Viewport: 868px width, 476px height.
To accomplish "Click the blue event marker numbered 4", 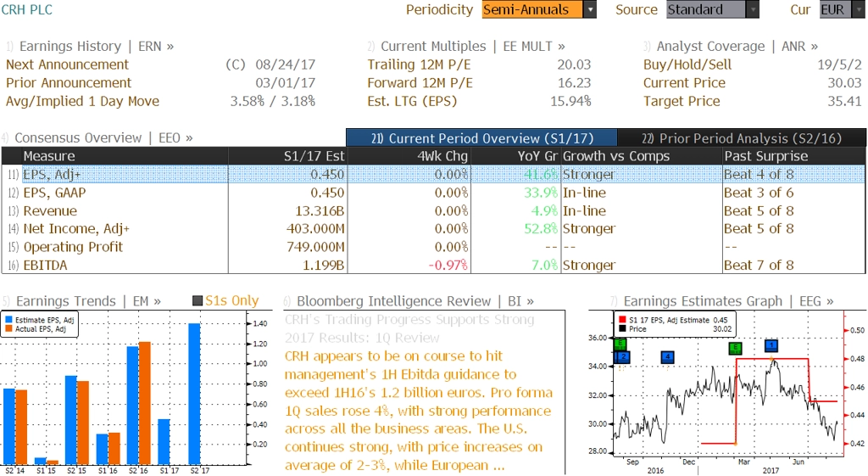I will coord(668,357).
